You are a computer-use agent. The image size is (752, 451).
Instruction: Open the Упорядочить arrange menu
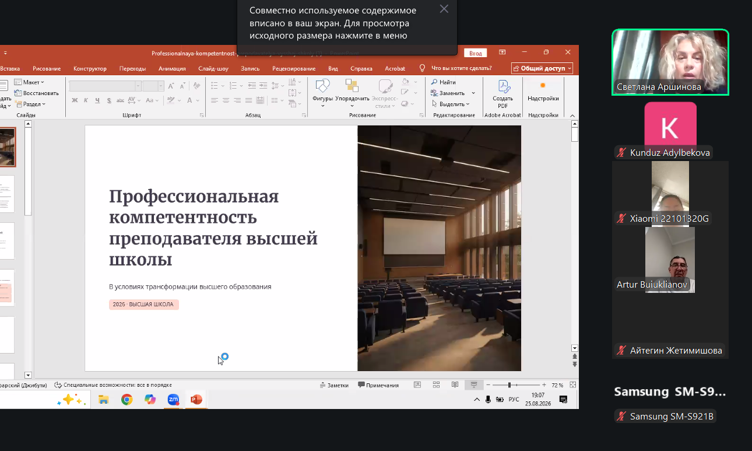pyautogui.click(x=352, y=92)
